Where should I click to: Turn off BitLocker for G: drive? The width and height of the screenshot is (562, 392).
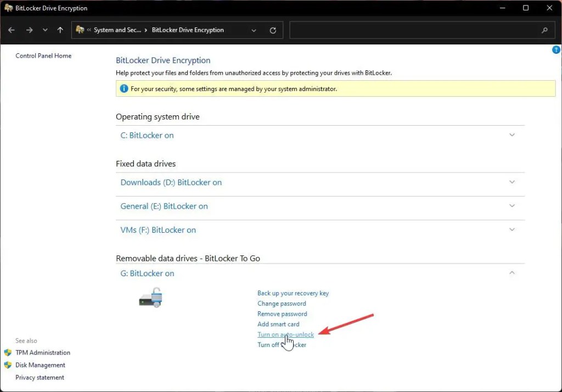[x=282, y=345]
